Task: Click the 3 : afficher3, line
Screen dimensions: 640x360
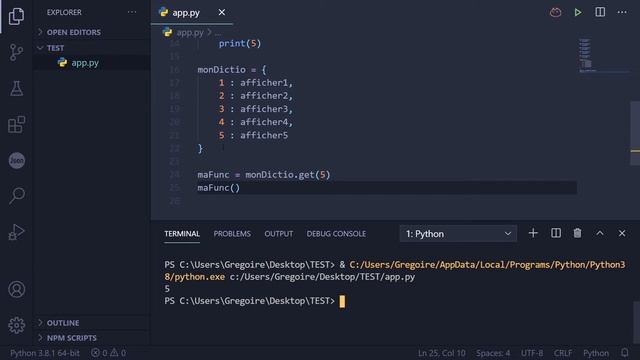Action: click(256, 109)
